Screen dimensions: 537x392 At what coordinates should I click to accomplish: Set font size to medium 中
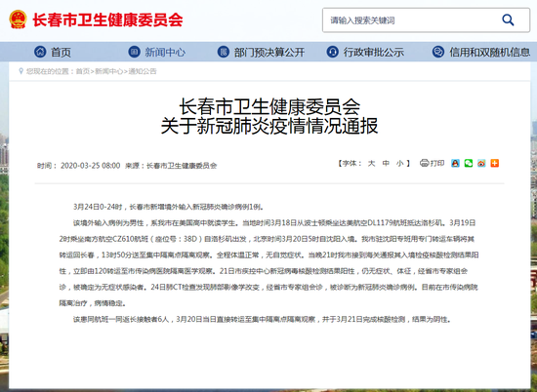[x=386, y=164]
